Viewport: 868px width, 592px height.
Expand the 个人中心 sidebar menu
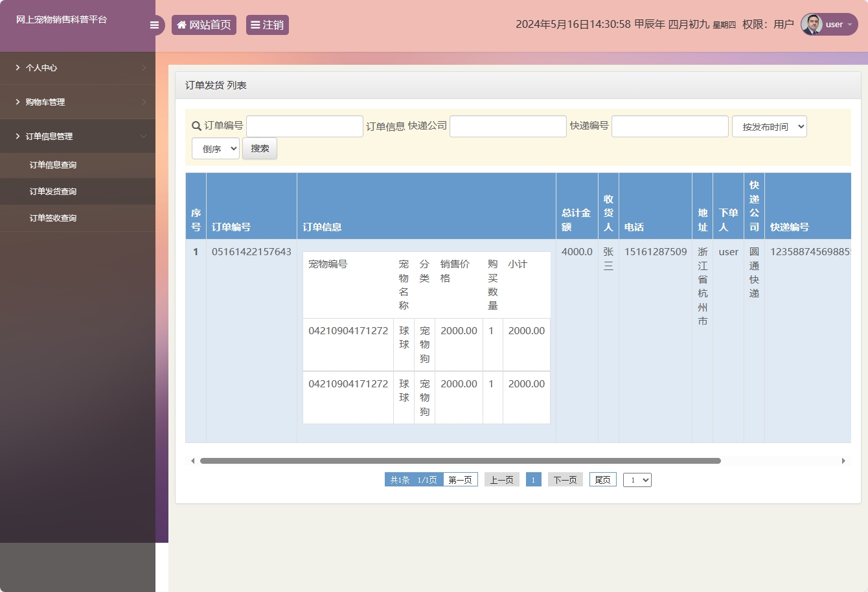click(78, 68)
